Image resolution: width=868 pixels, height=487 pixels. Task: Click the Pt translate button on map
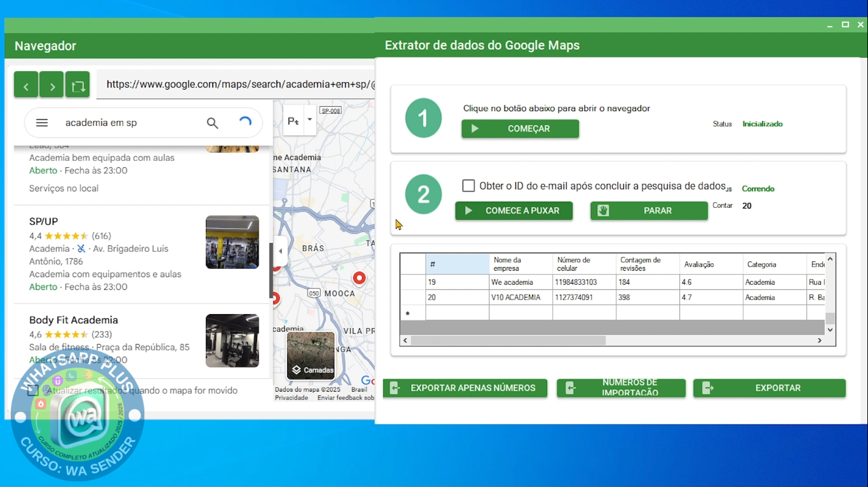[294, 120]
